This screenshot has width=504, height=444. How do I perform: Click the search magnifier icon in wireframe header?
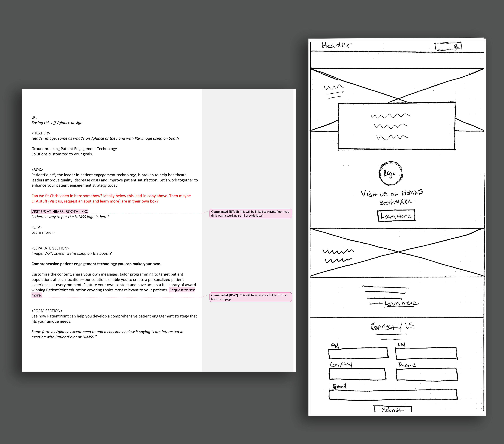coord(456,46)
